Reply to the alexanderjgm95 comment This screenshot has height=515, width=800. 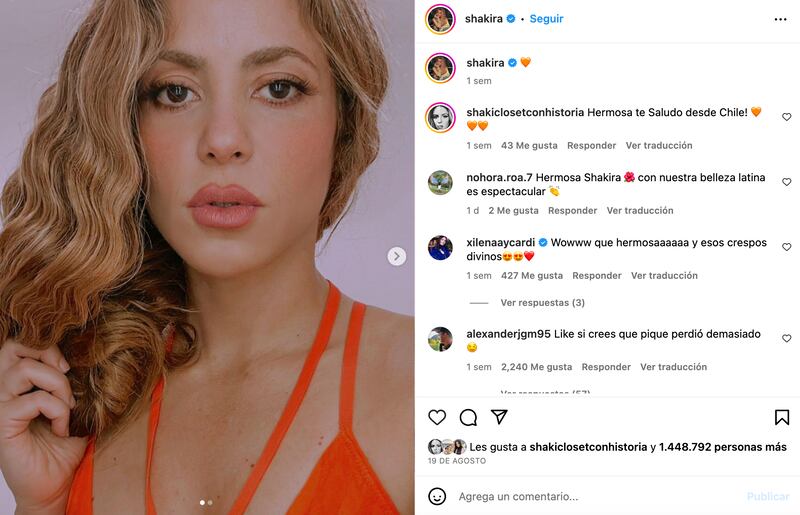pos(606,367)
